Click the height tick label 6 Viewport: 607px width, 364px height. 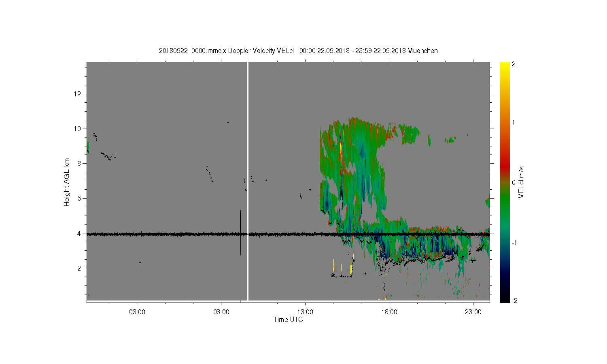(x=80, y=198)
